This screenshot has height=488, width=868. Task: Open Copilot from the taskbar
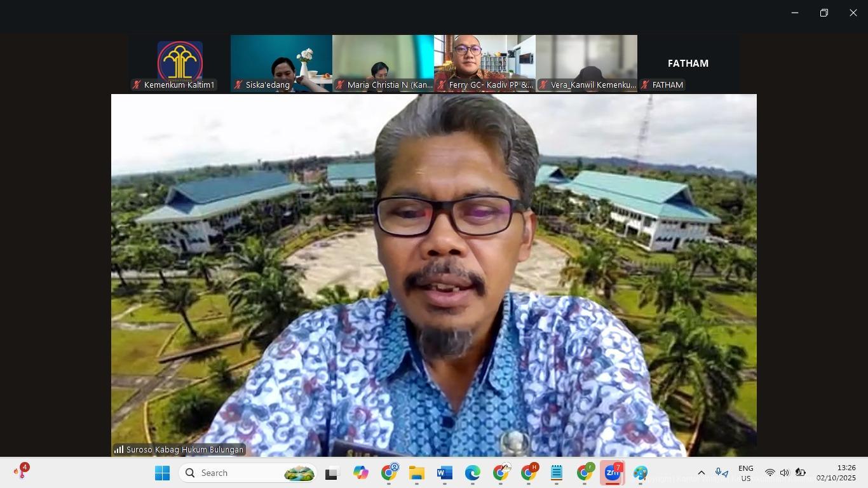tap(361, 473)
